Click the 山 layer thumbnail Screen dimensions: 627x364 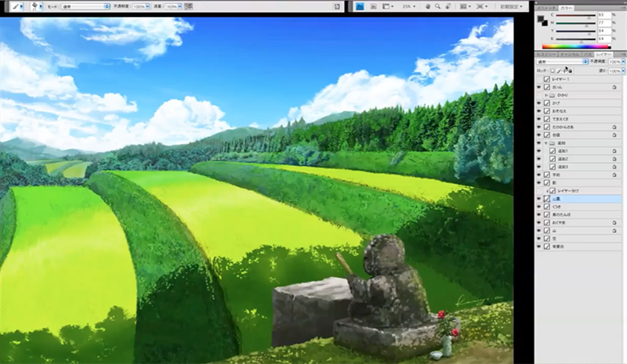(x=547, y=231)
